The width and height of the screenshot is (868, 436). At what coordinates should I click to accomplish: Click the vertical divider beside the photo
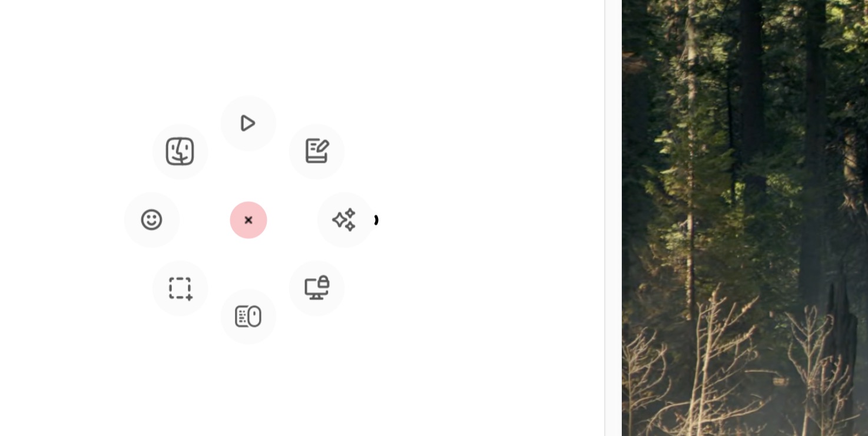(x=605, y=218)
